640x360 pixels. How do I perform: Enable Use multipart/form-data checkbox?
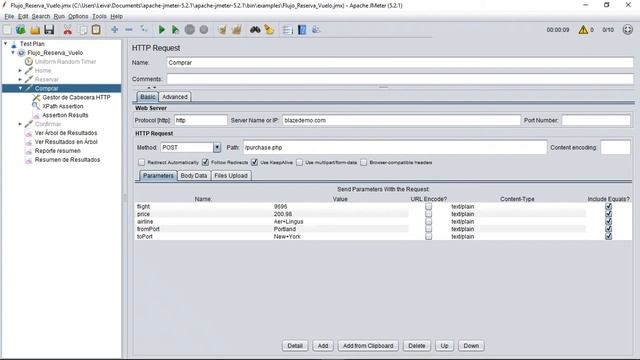pyautogui.click(x=300, y=162)
